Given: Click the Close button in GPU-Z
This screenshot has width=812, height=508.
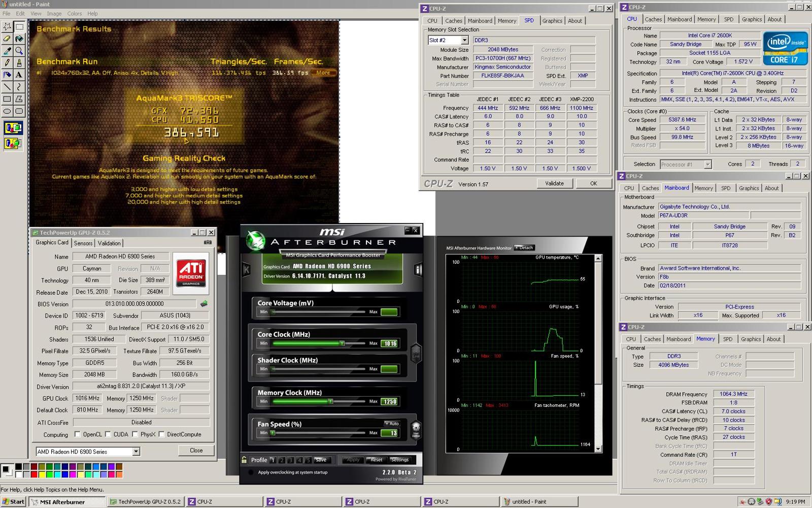Looking at the screenshot, I should tap(196, 451).
